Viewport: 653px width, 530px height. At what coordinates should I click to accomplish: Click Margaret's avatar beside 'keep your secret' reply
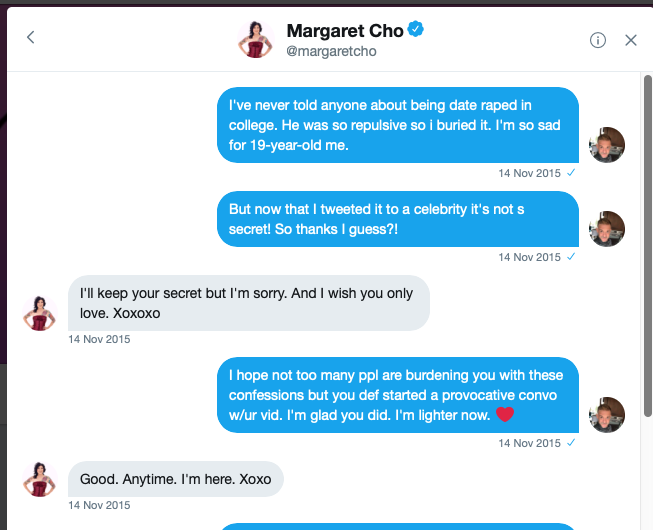[41, 313]
